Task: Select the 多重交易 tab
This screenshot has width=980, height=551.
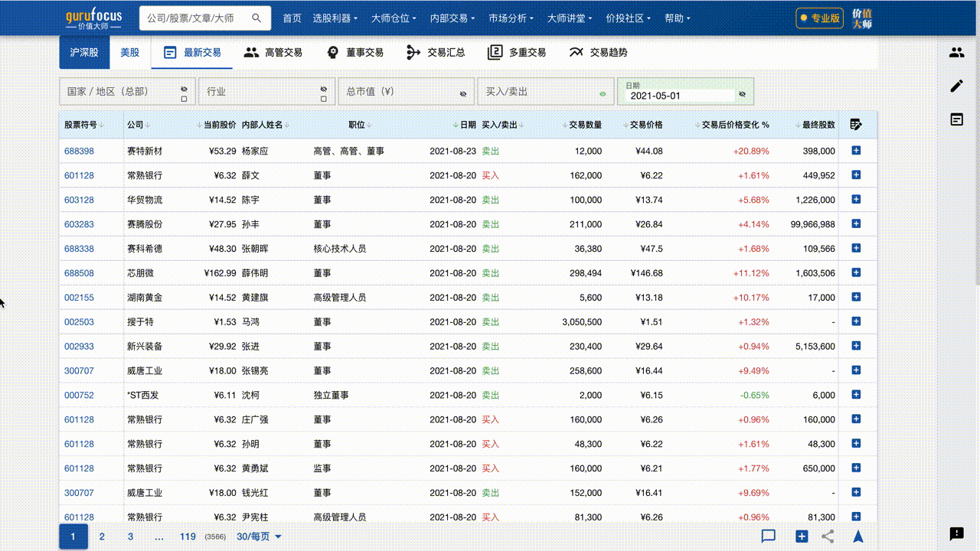Action: pos(517,53)
